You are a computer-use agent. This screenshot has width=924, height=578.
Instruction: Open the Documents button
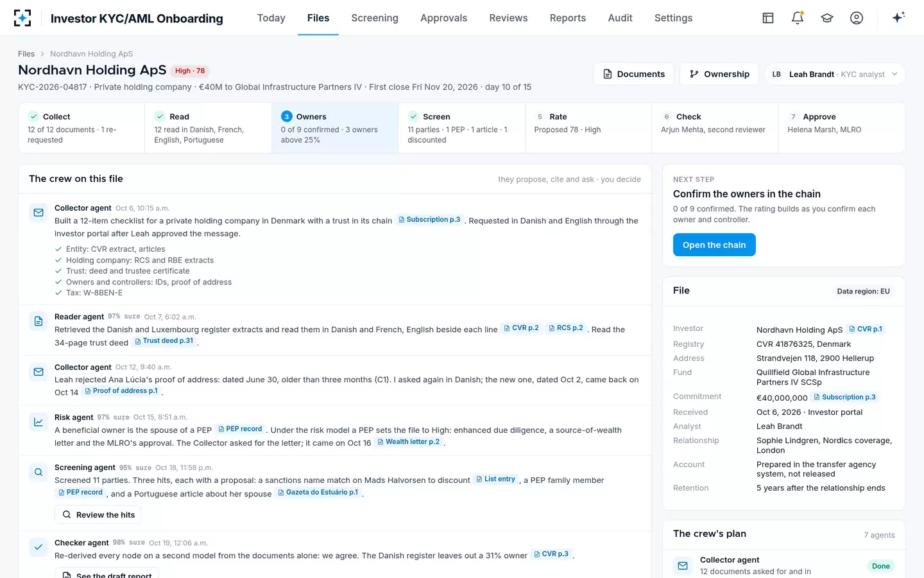pos(633,74)
